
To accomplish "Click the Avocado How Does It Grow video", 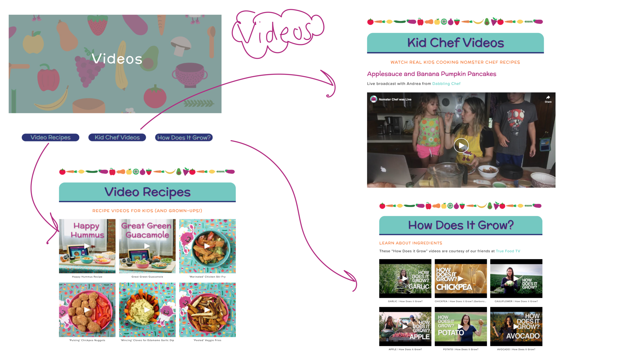I will point(516,327).
